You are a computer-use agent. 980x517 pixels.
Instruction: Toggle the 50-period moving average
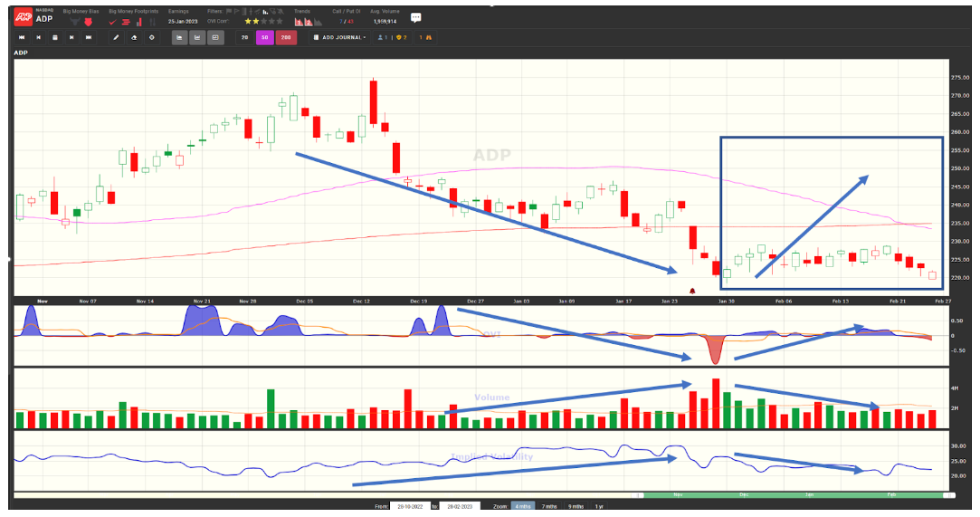click(x=264, y=37)
